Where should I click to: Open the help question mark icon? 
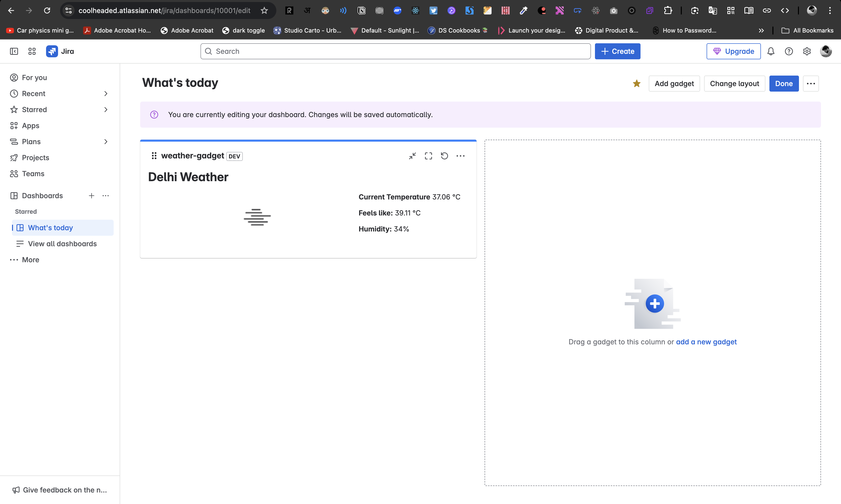pyautogui.click(x=789, y=51)
